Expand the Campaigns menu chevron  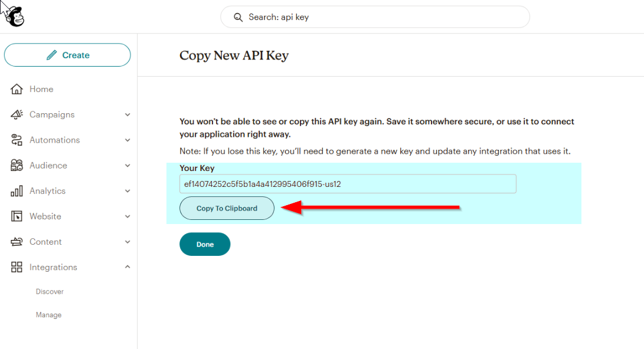(128, 115)
